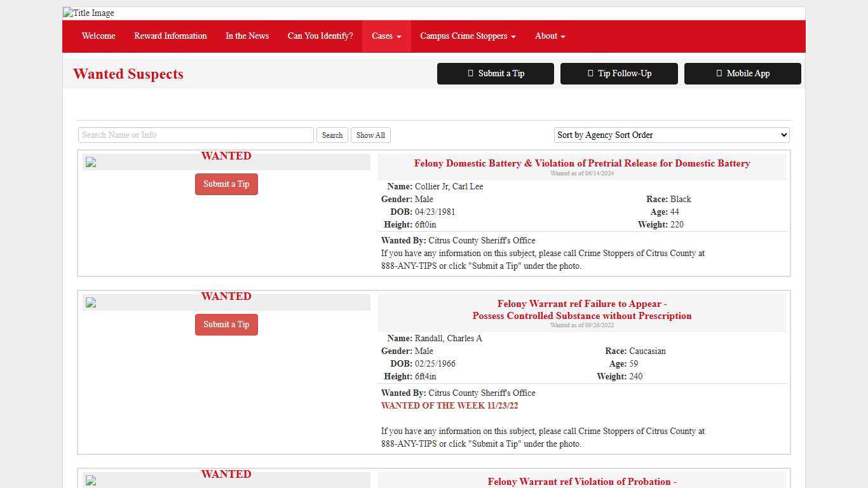Expand the About dropdown menu
868x488 pixels.
[x=550, y=36]
